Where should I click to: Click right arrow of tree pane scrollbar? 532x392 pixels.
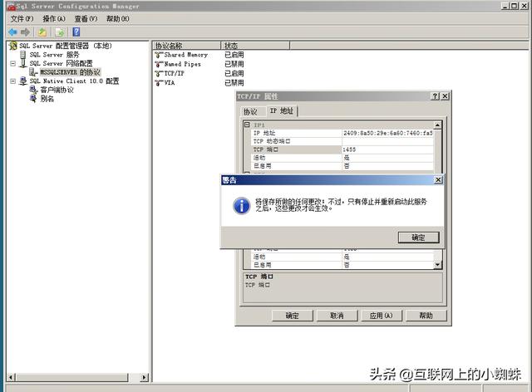tap(145, 377)
